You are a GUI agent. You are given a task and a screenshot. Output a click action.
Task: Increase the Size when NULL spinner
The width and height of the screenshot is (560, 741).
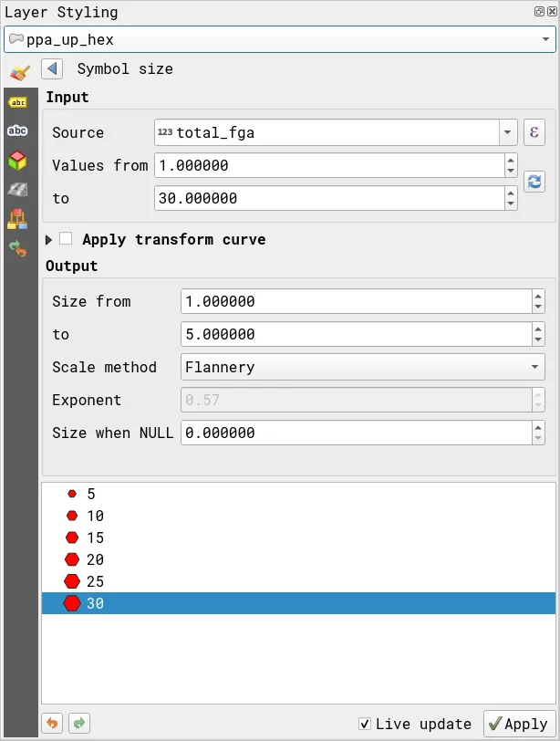(538, 427)
